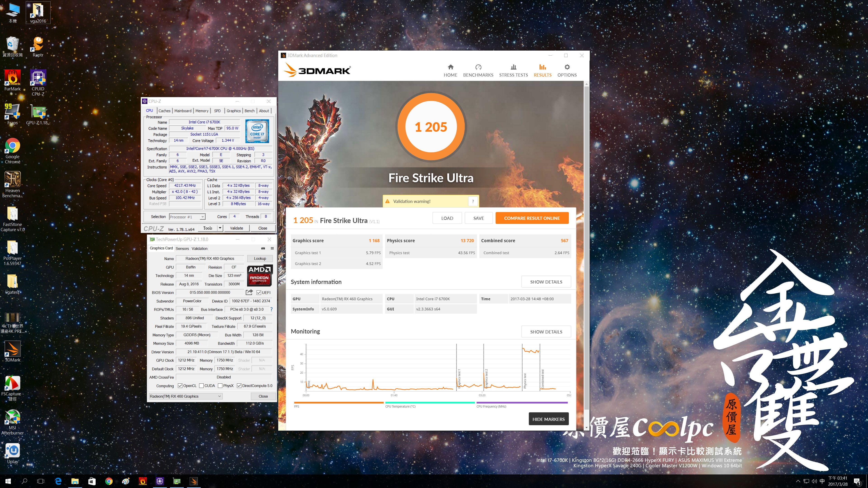Image resolution: width=868 pixels, height=488 pixels.
Task: Switch to the Mainboard tab in CPU-Z
Action: click(x=183, y=110)
